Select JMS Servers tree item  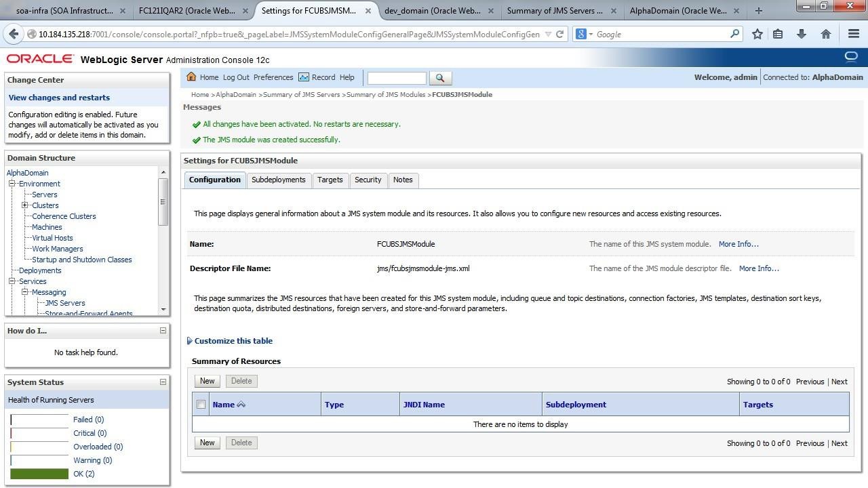[65, 303]
